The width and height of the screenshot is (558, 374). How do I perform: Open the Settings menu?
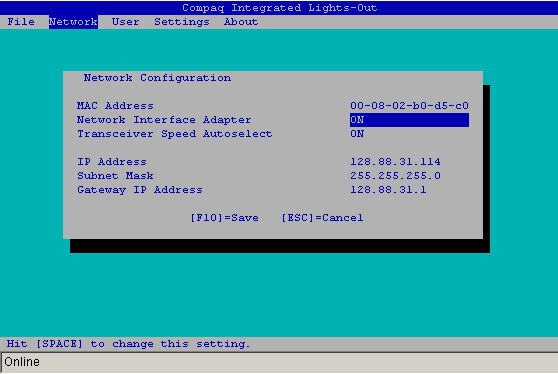[x=181, y=22]
